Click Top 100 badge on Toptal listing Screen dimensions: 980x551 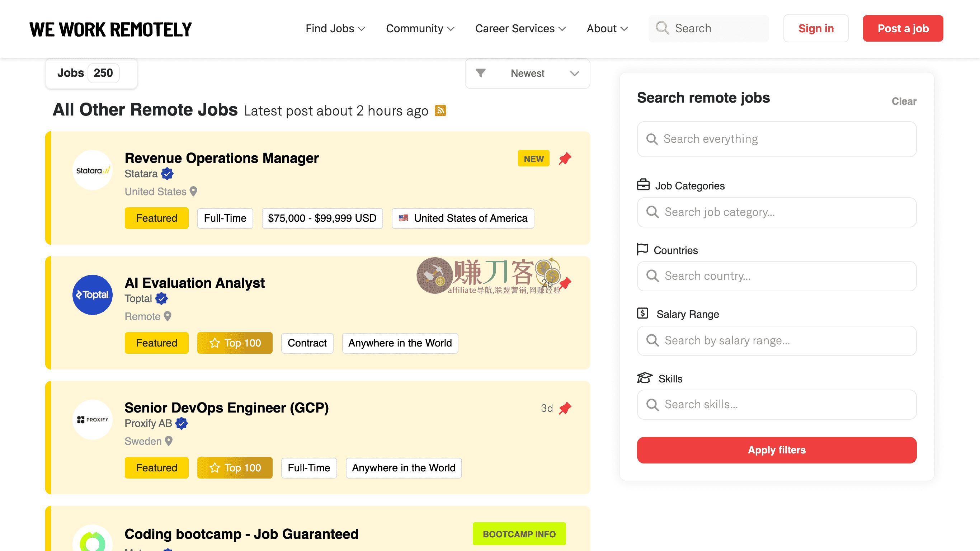tap(235, 343)
